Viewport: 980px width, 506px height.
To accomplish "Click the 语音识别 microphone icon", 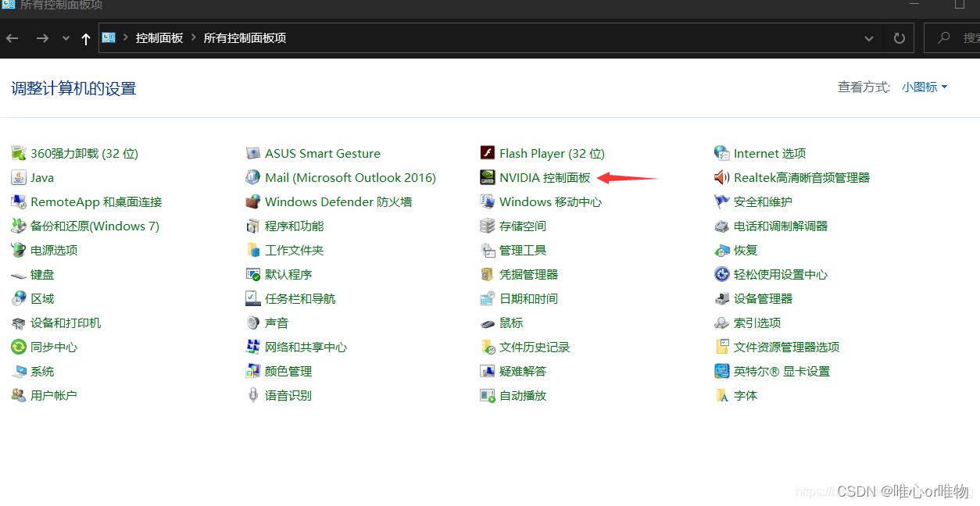I will pyautogui.click(x=253, y=395).
